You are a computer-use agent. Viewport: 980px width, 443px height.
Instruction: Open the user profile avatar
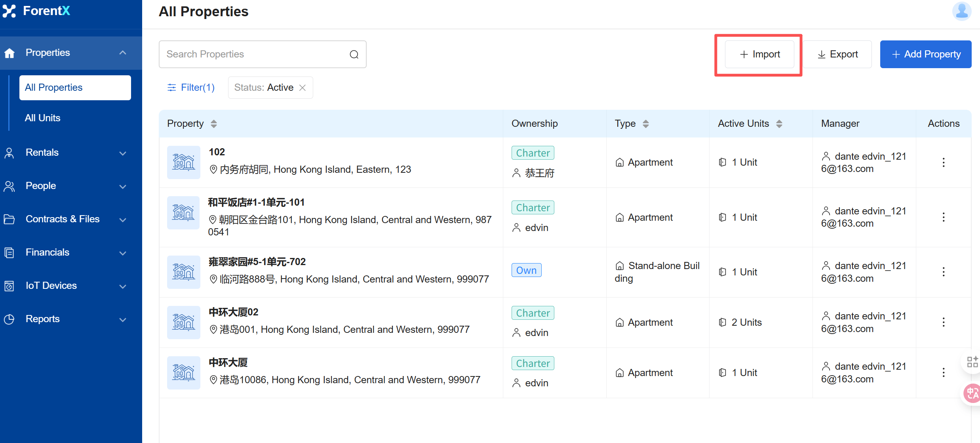tap(961, 11)
